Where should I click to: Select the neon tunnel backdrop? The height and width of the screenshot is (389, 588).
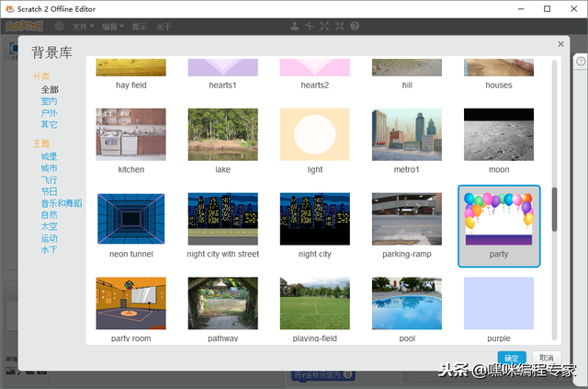(130, 225)
